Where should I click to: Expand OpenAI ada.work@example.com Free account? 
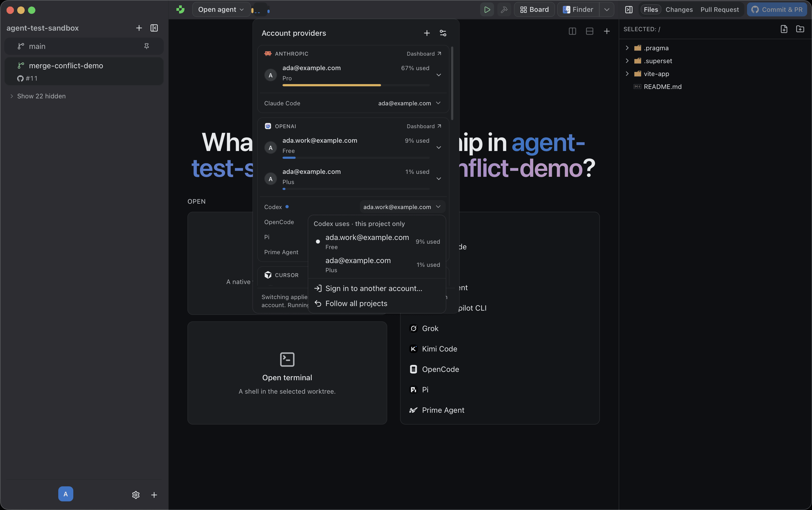tap(438, 148)
